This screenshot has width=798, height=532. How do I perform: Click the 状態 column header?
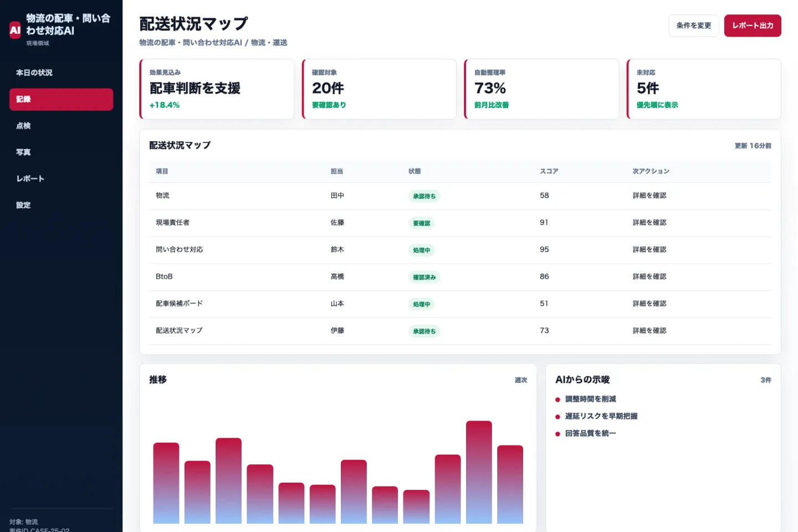[415, 171]
